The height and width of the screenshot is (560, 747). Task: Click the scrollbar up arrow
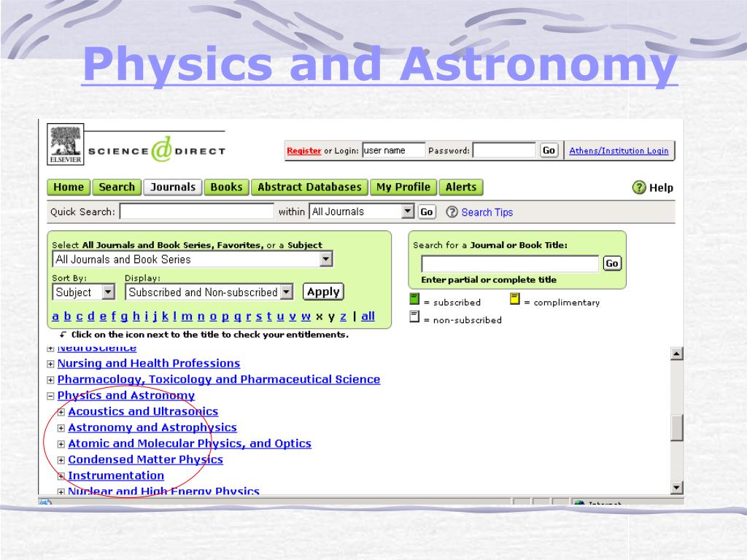[x=676, y=354]
